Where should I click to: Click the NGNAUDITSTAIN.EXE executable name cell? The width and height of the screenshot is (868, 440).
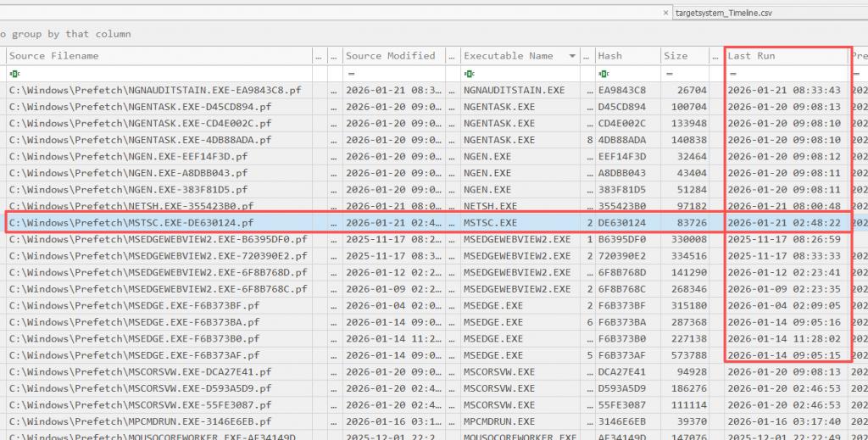[x=515, y=90]
